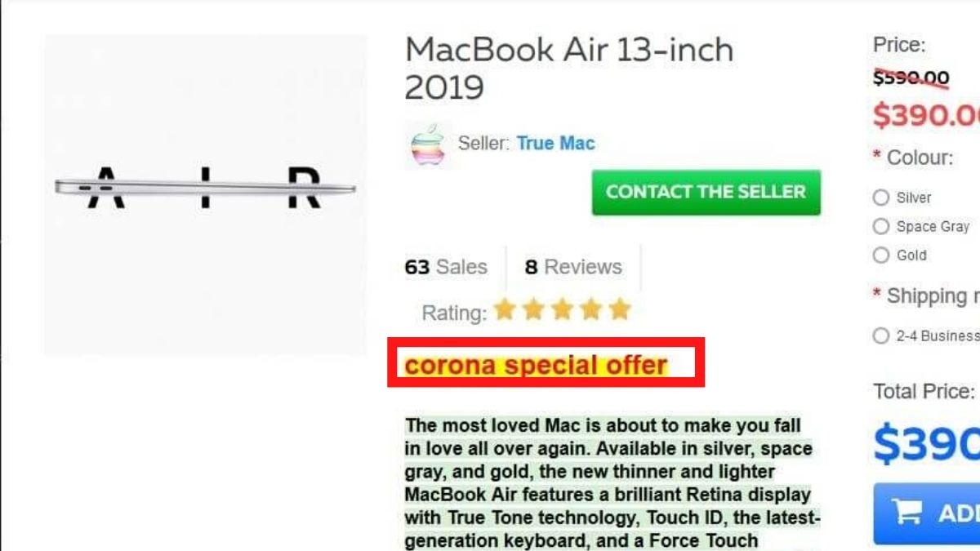
Task: Click the Contact the Seller button
Action: click(706, 193)
